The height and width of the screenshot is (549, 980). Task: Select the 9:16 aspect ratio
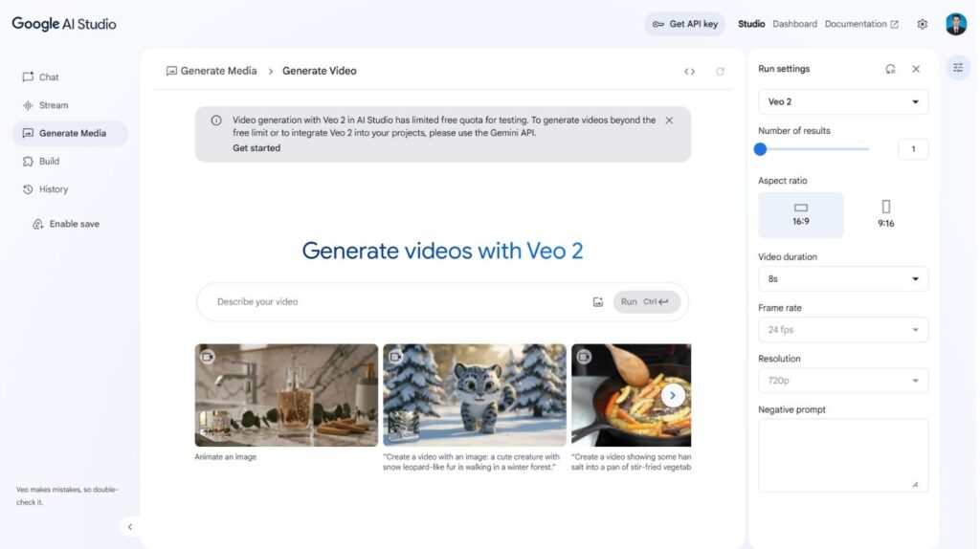click(x=885, y=214)
